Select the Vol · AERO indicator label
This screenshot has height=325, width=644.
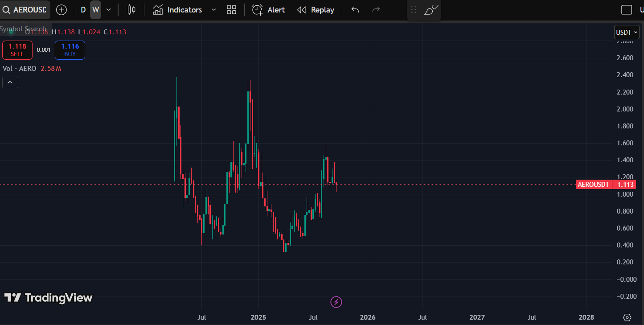point(20,69)
